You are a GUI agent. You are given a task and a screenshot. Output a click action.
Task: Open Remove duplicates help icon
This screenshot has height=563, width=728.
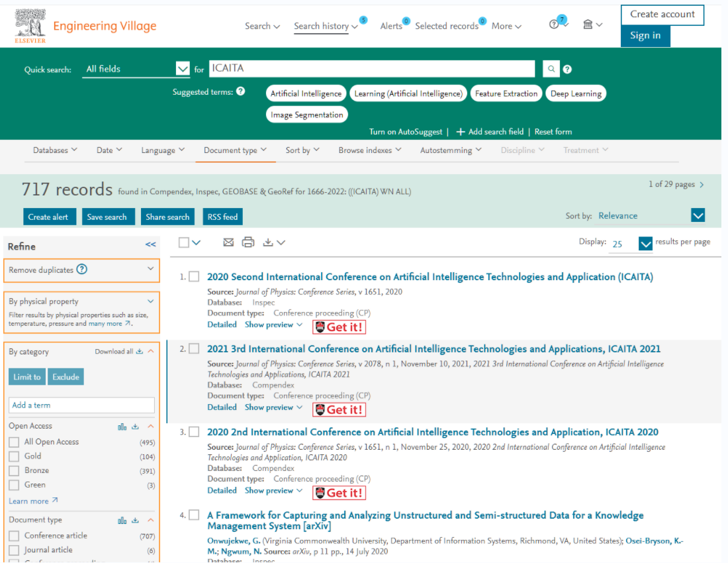[81, 270]
